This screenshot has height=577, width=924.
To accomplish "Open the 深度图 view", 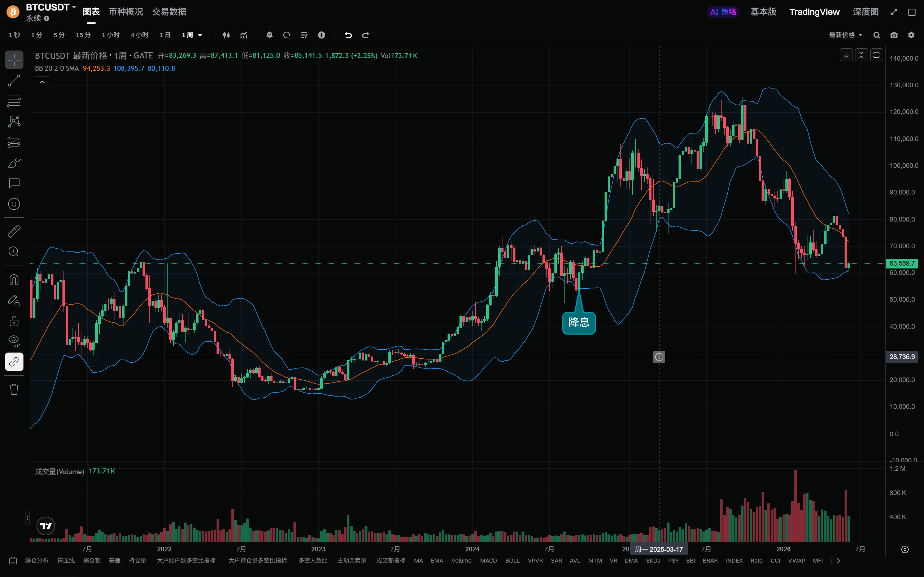I will [x=866, y=12].
